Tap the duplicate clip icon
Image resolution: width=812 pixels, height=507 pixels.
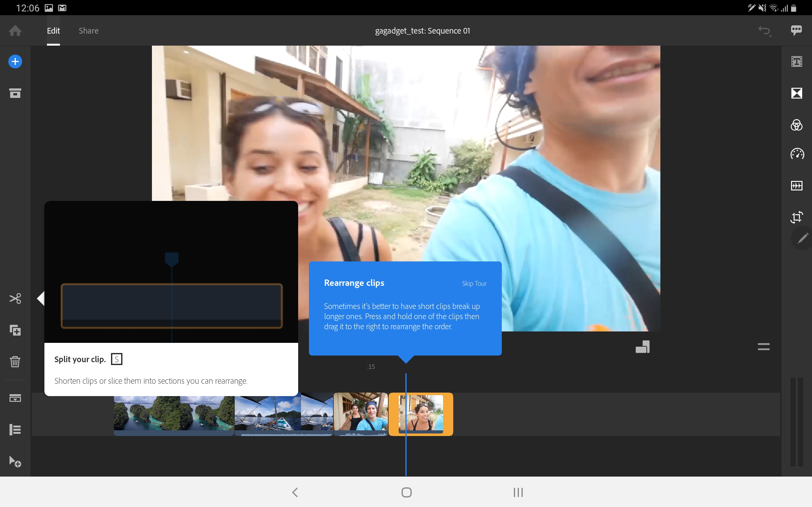tap(15, 330)
